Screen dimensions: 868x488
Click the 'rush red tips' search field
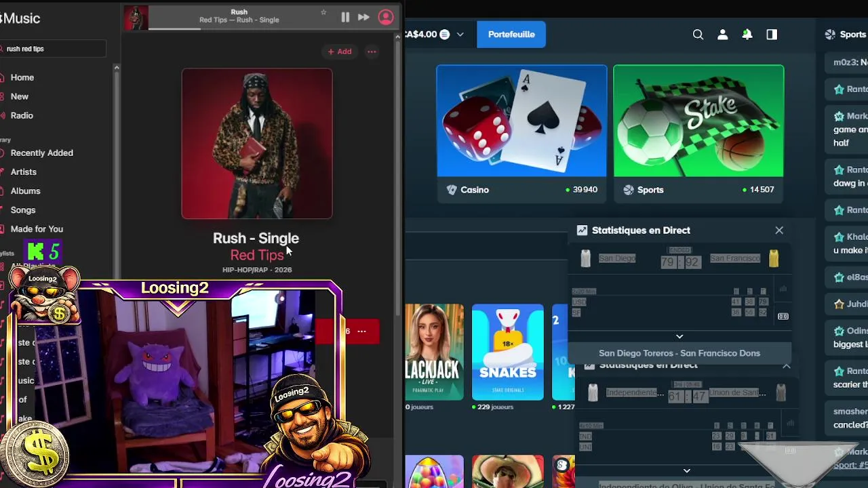(53, 49)
